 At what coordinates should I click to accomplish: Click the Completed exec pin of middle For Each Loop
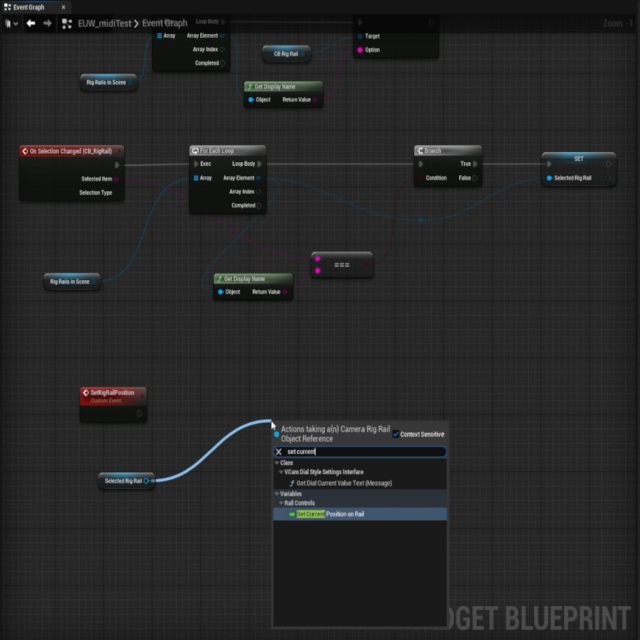click(x=259, y=205)
